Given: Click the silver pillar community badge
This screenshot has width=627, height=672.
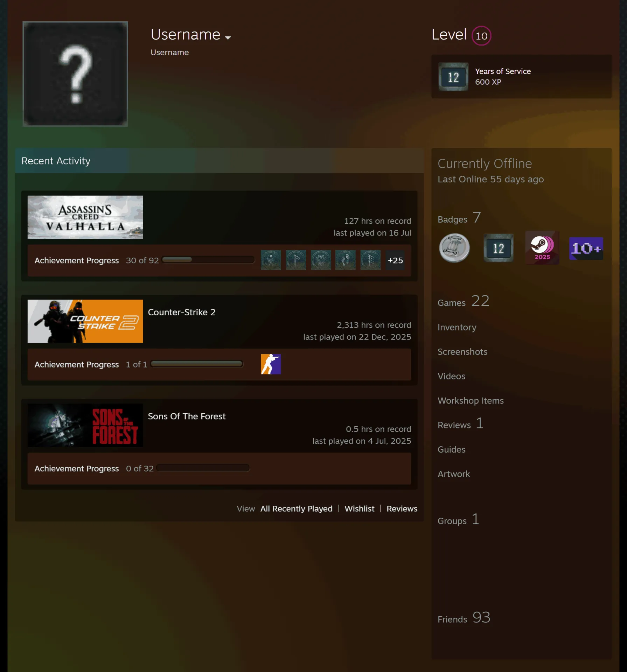Looking at the screenshot, I should click(x=454, y=248).
